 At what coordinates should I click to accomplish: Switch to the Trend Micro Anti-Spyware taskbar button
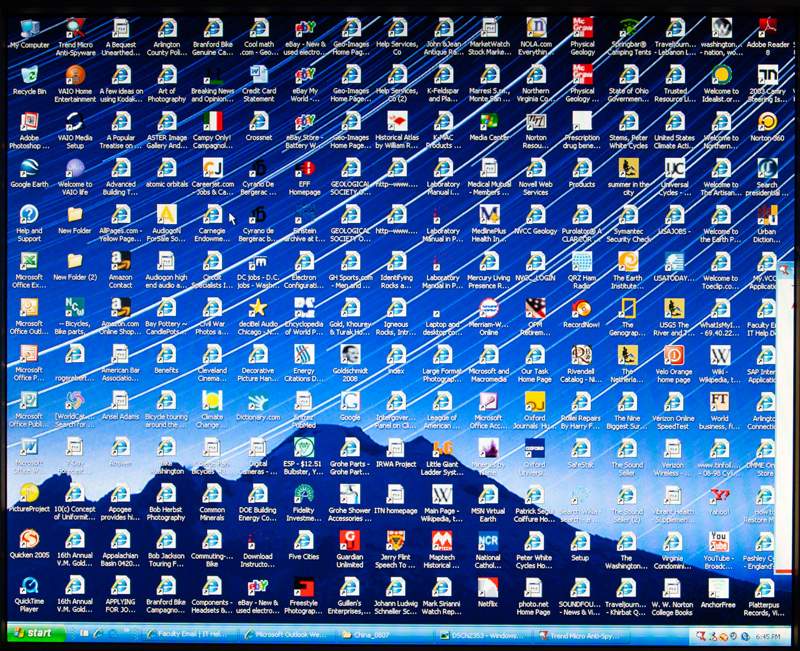(x=585, y=636)
